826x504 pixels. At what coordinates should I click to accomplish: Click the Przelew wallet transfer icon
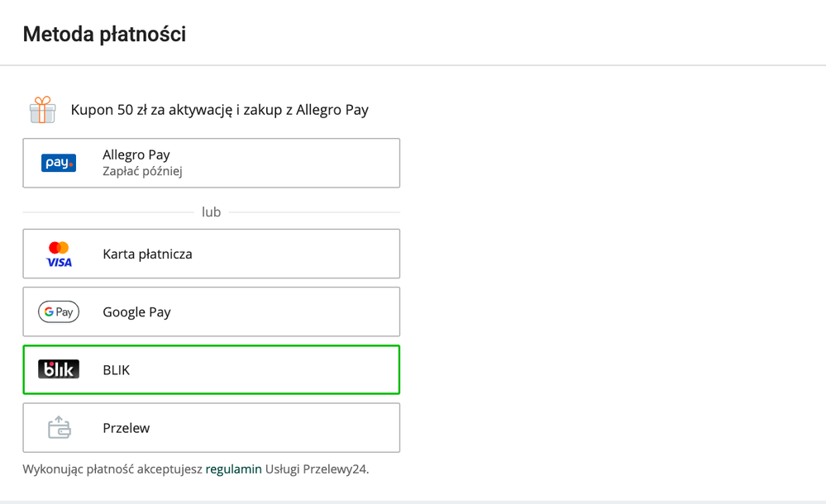59,428
